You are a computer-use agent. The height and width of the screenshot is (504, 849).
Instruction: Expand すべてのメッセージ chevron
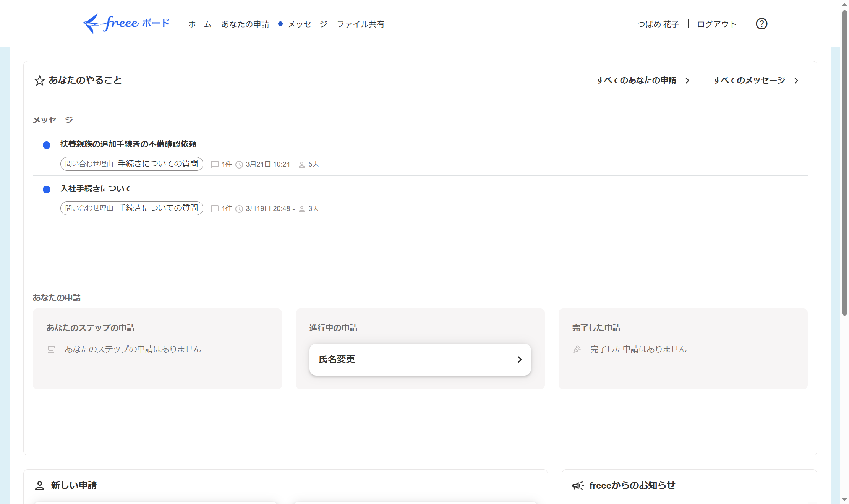tap(796, 81)
